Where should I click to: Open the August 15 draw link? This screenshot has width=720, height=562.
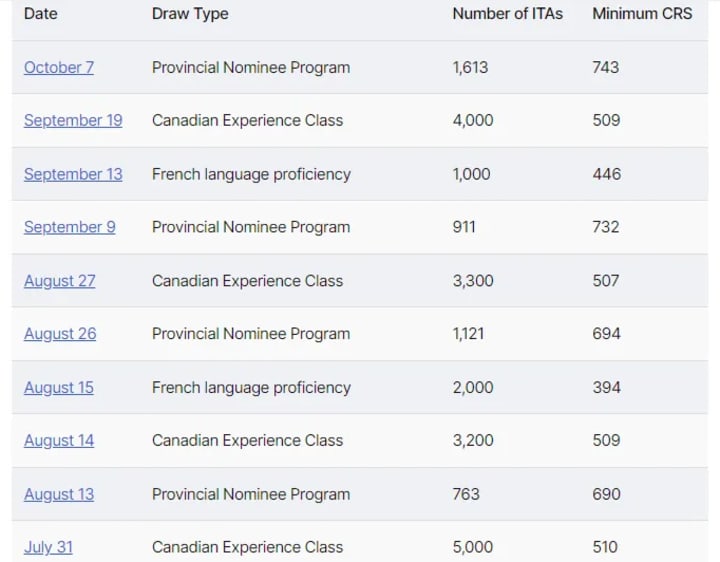pos(59,387)
